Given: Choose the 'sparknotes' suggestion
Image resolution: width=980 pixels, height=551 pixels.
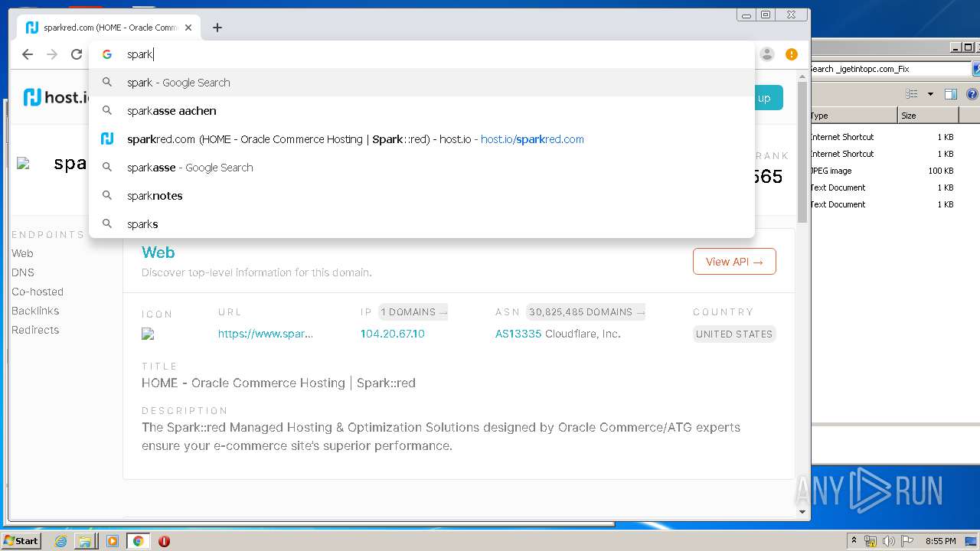Looking at the screenshot, I should coord(422,196).
